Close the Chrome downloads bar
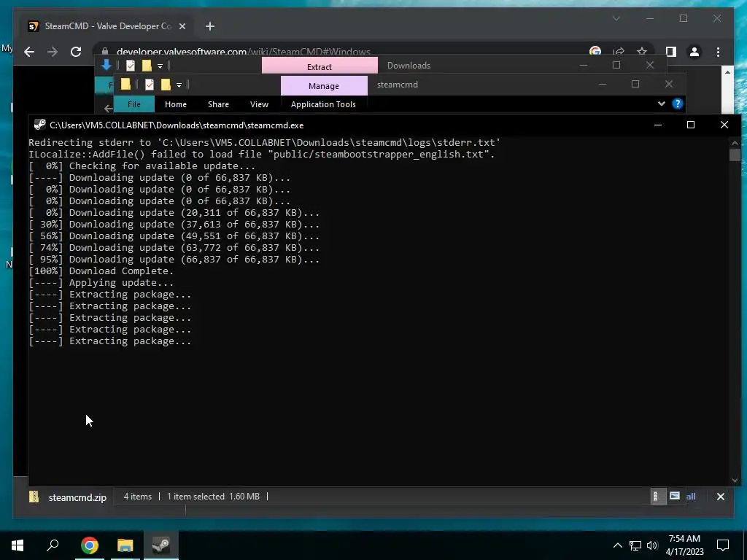 click(720, 497)
